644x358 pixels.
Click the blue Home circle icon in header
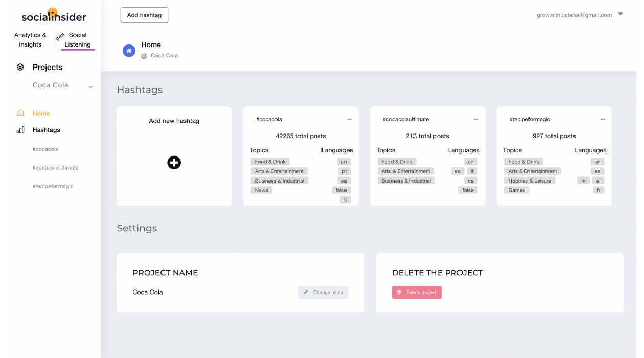click(x=129, y=51)
